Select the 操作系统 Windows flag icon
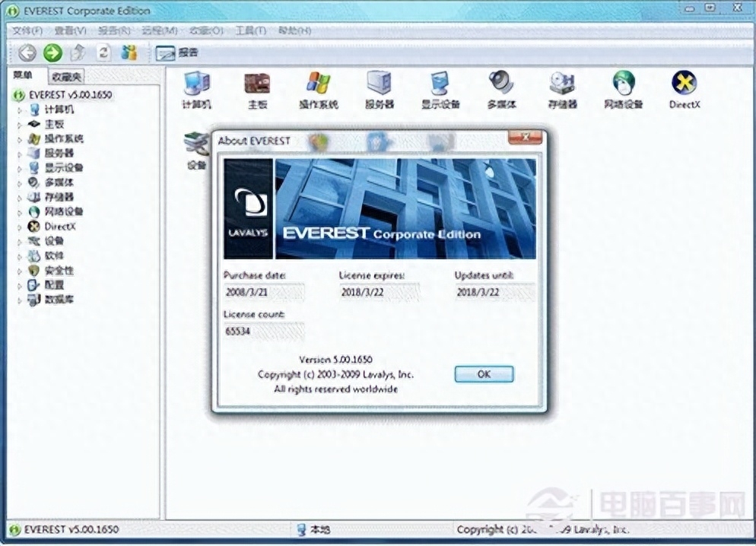This screenshot has height=546, width=756. [318, 84]
